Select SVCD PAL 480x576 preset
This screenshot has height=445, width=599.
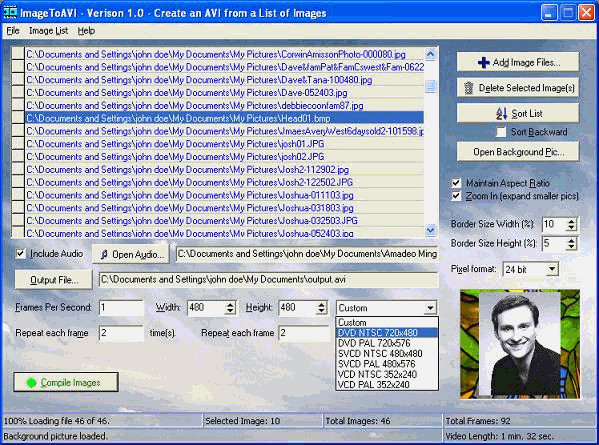coord(387,364)
